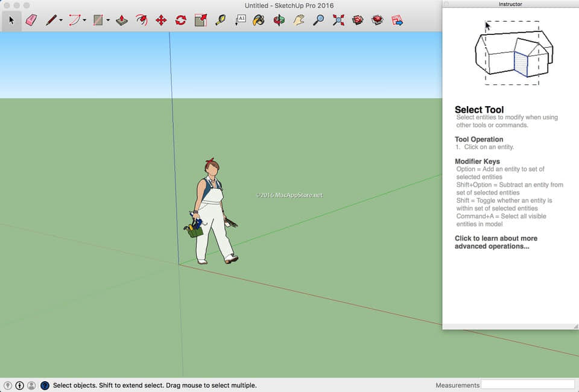Click the Select arrow tool
Image resolution: width=579 pixels, height=392 pixels.
click(x=11, y=20)
